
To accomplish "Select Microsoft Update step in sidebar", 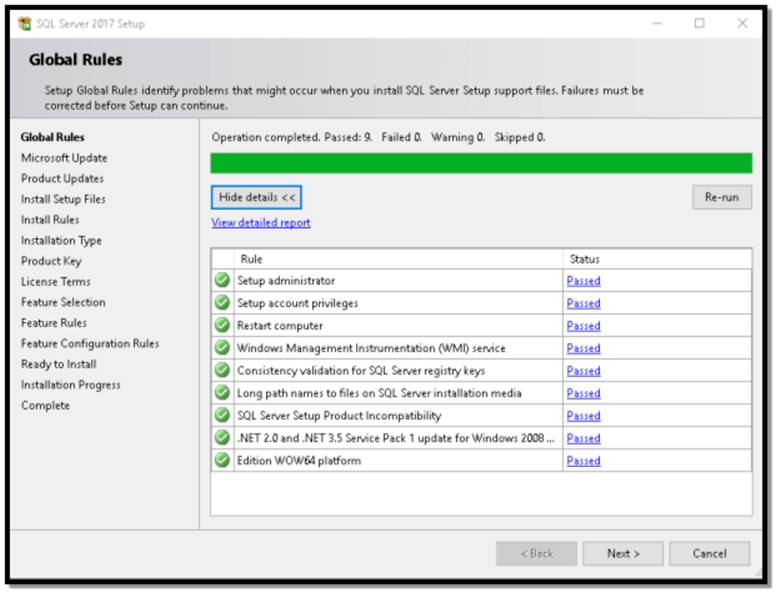I will click(64, 158).
